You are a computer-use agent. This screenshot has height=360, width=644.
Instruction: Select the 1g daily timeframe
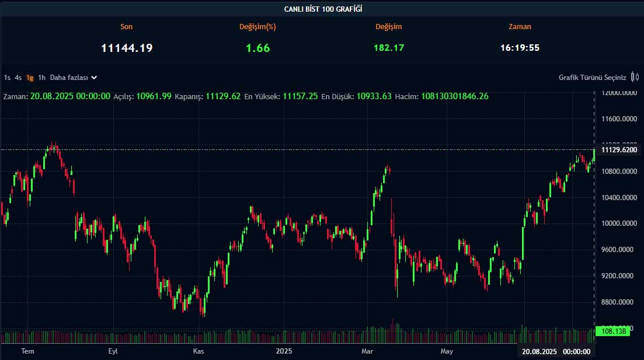[x=30, y=78]
